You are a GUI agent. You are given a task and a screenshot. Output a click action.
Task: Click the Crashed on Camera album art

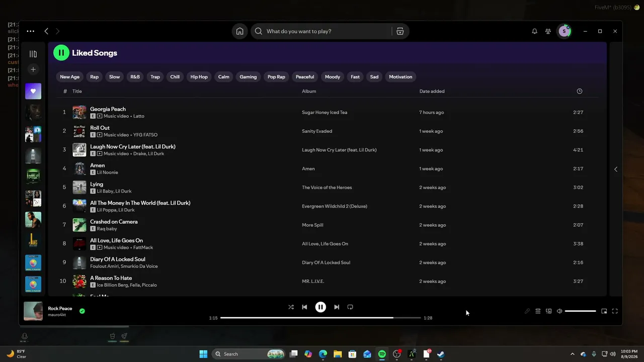click(x=79, y=225)
